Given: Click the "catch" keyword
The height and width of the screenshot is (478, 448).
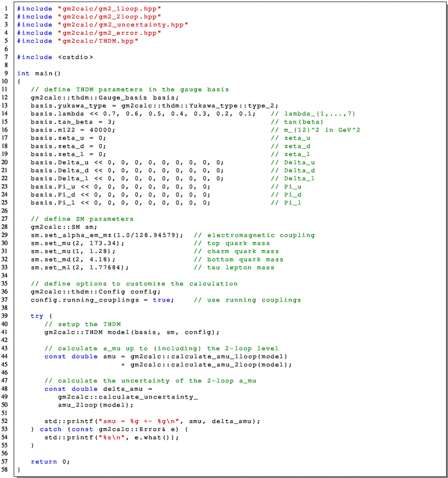Looking at the screenshot, I should pos(50,429).
